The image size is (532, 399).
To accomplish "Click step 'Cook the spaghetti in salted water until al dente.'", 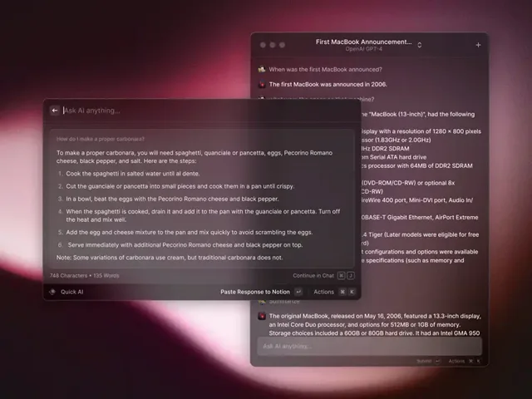I will tap(133, 174).
